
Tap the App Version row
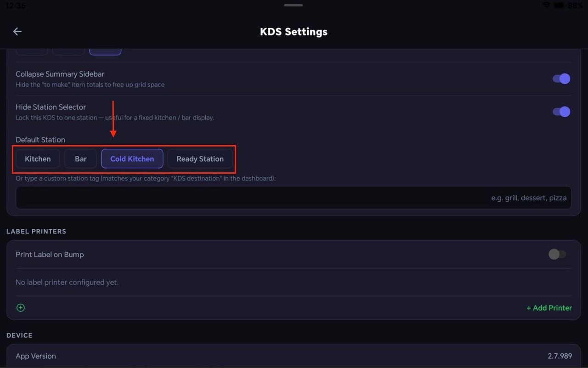pos(294,356)
